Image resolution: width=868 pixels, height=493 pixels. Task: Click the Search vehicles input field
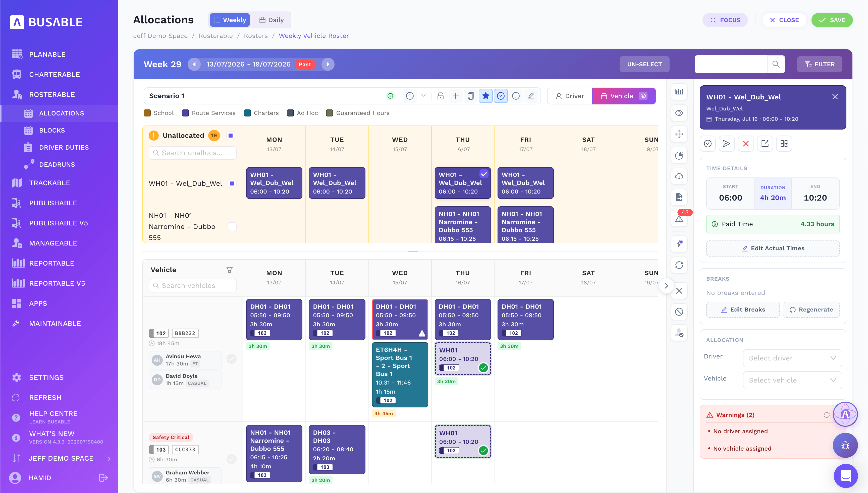pyautogui.click(x=192, y=286)
